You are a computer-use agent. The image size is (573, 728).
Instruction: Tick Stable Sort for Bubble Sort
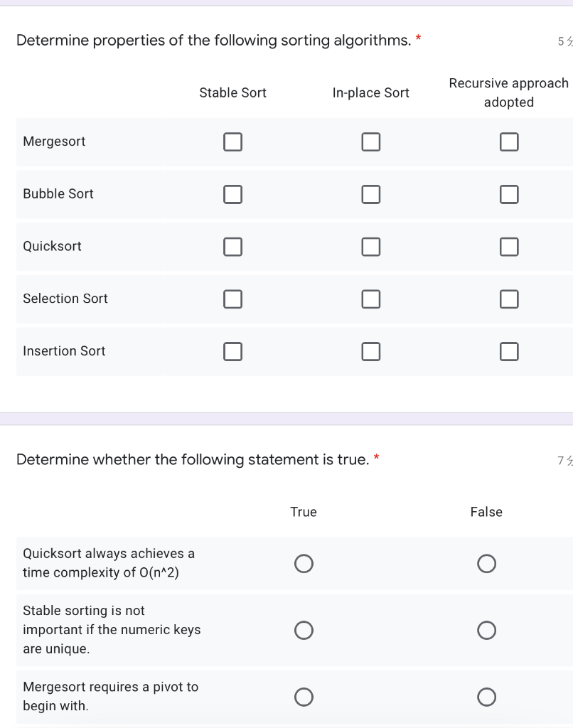coord(232,194)
